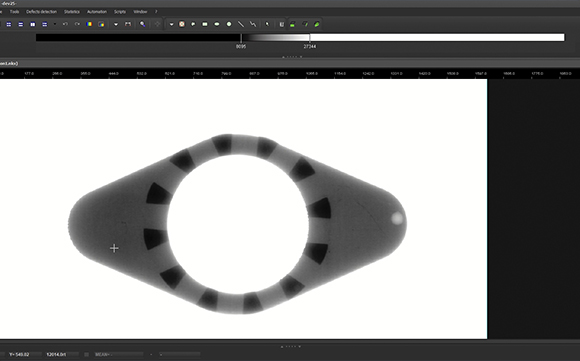The image size is (580, 361).
Task: Click the red circular target icon
Action: click(x=182, y=24)
